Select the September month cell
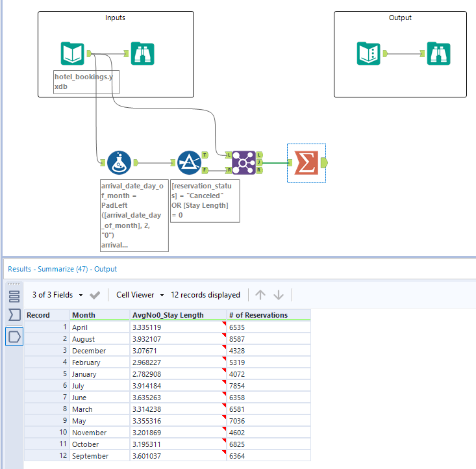 click(99, 456)
